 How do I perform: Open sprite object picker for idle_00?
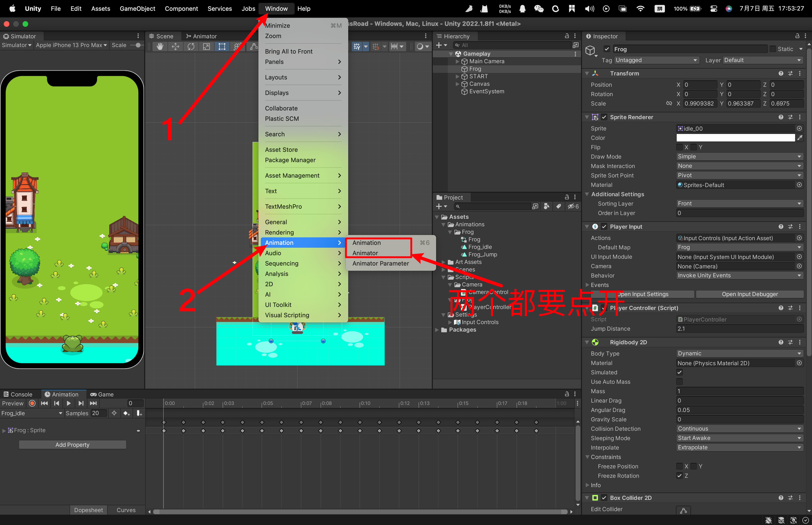(x=799, y=129)
